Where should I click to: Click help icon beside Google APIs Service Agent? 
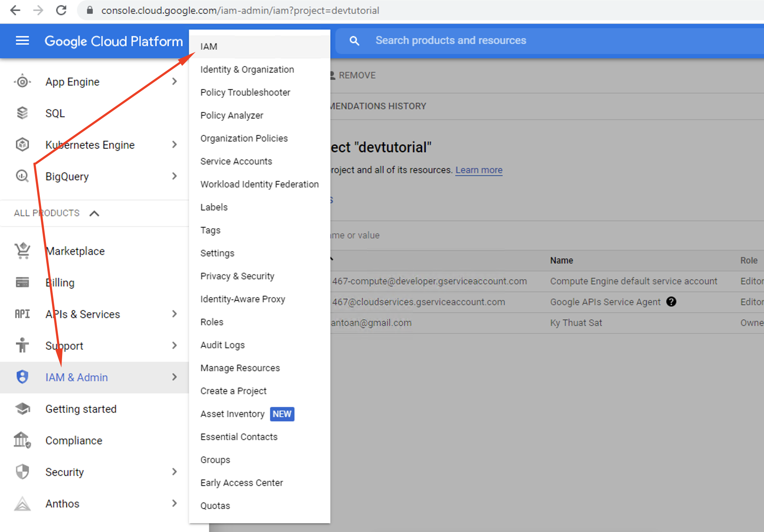(x=671, y=302)
